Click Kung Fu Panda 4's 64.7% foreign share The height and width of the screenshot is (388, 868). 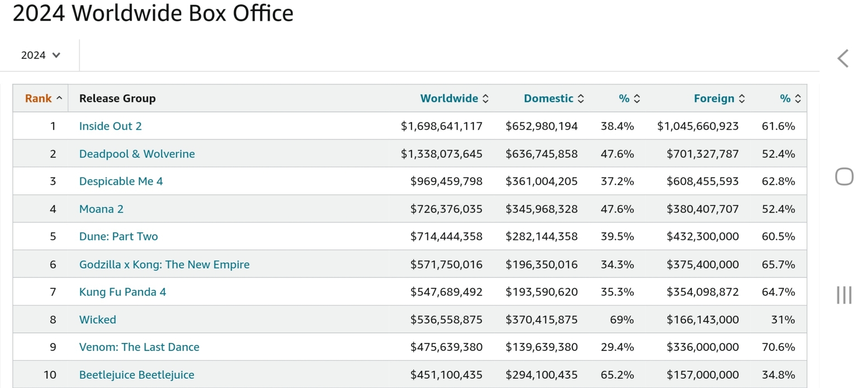pos(778,292)
